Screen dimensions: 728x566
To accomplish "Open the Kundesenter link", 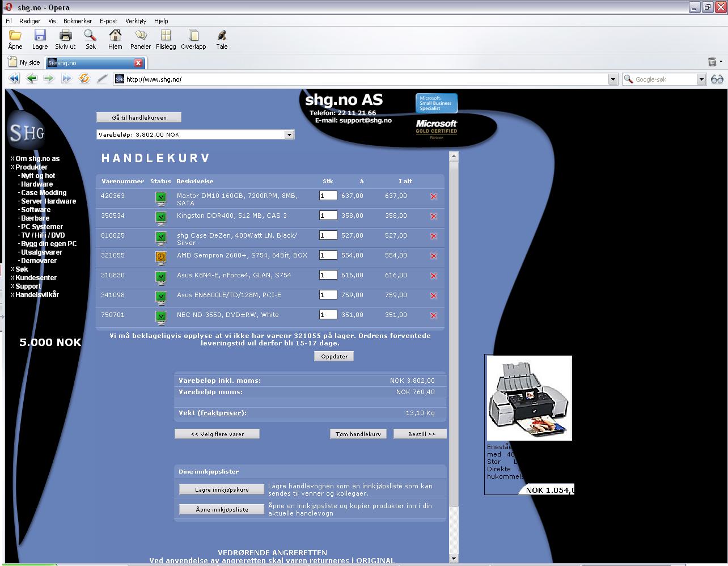I will pyautogui.click(x=36, y=278).
